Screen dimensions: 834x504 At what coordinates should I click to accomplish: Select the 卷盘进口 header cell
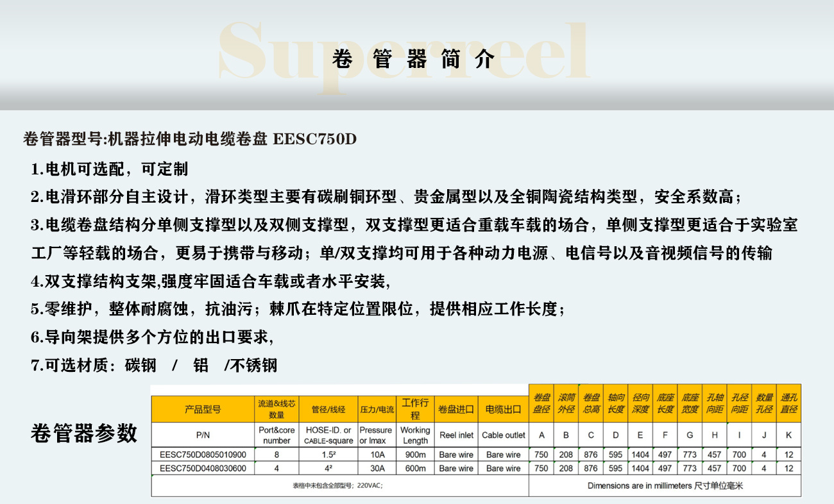[456, 409]
